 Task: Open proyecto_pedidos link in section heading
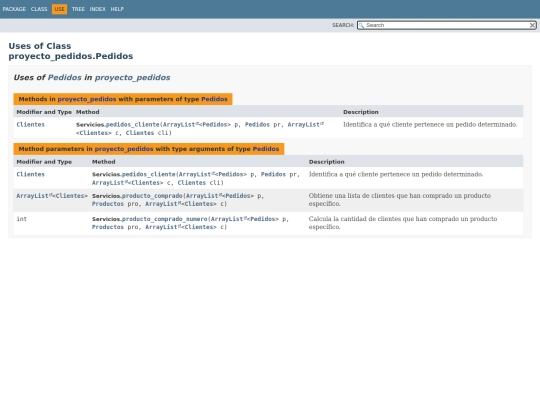(x=133, y=77)
